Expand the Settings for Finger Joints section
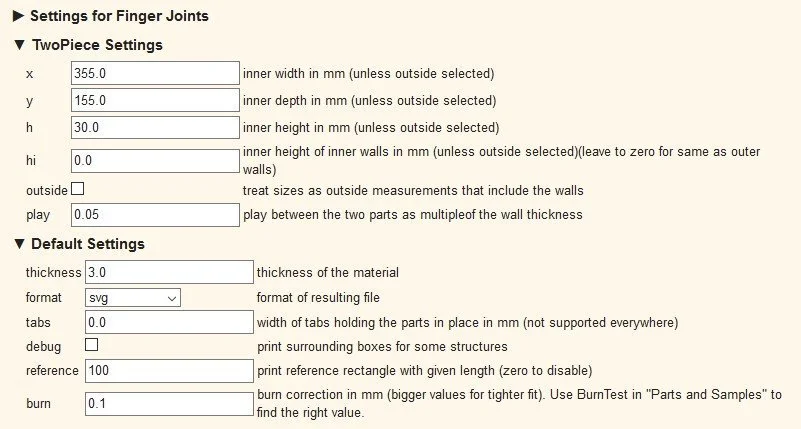Viewport: 801px width, 429px height. click(x=18, y=16)
